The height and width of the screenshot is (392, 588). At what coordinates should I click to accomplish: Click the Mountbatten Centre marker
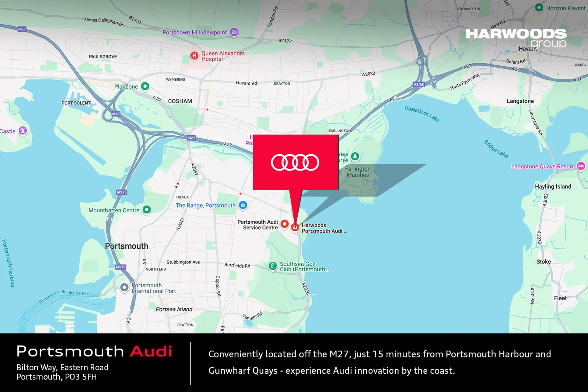point(147,210)
